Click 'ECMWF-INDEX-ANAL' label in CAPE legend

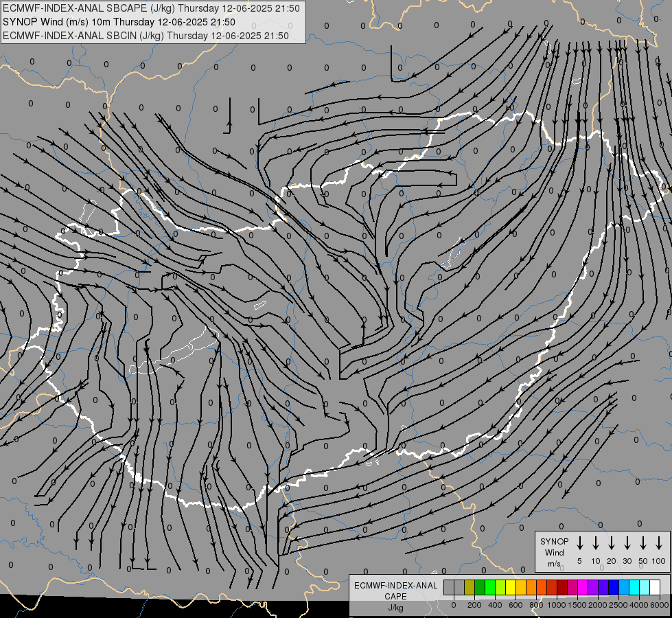(395, 586)
